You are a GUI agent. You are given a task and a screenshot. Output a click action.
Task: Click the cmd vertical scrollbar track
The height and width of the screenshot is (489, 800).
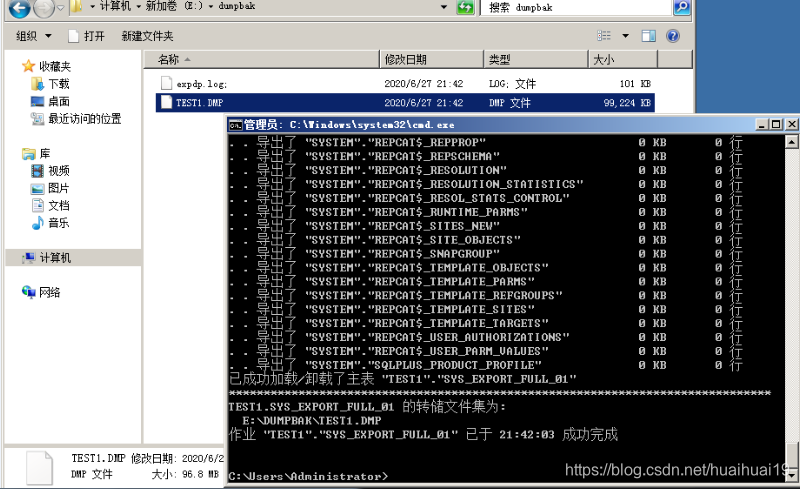click(x=791, y=296)
